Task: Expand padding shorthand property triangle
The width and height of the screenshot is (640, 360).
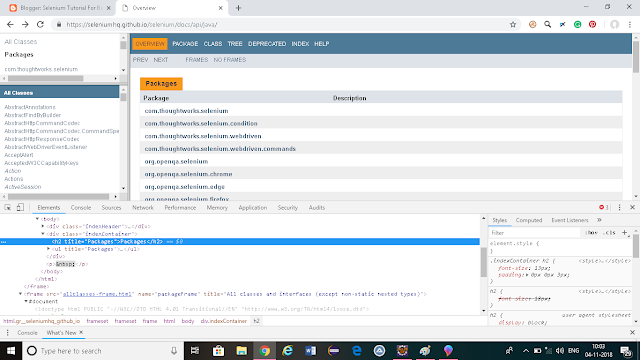Action: click(527, 275)
